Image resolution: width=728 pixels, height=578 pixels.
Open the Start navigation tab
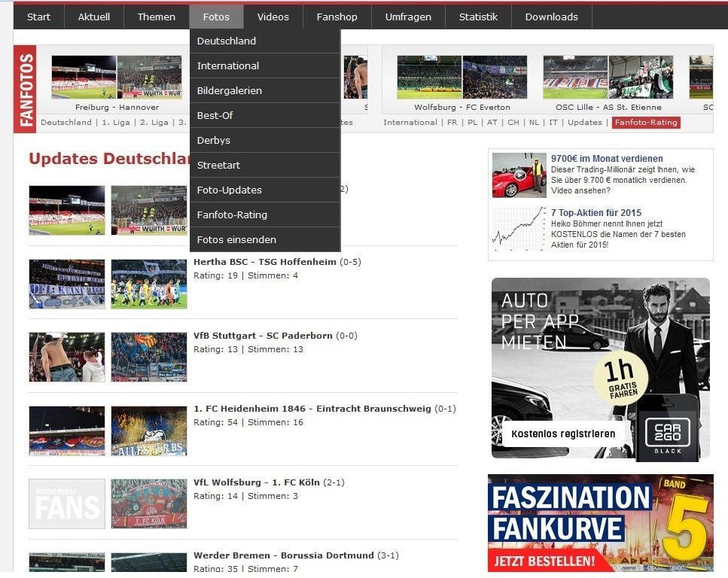38,17
